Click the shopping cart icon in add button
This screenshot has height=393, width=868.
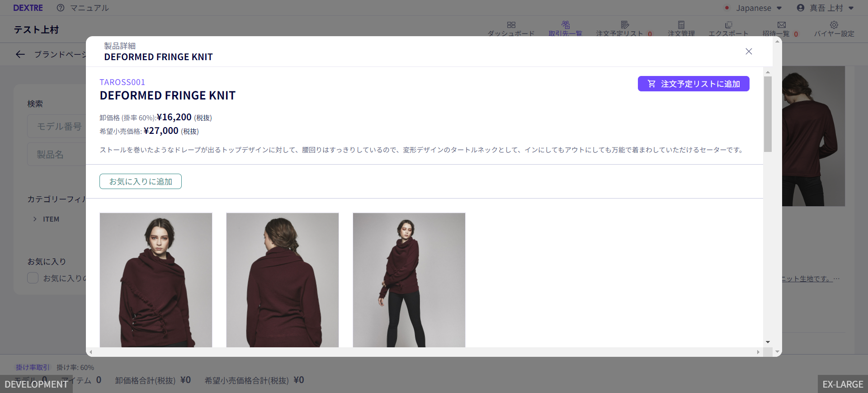click(x=651, y=84)
